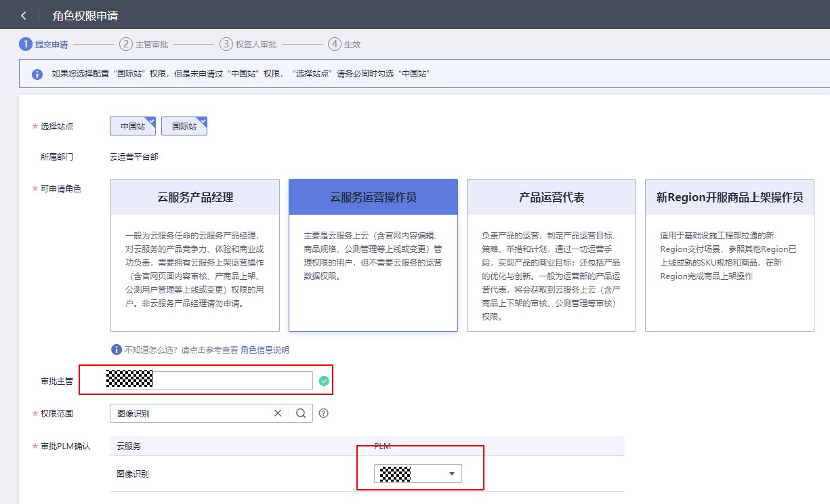Choose the 新Region开服商品上架操作员 role card
This screenshot has width=830, height=504.
coord(730,255)
